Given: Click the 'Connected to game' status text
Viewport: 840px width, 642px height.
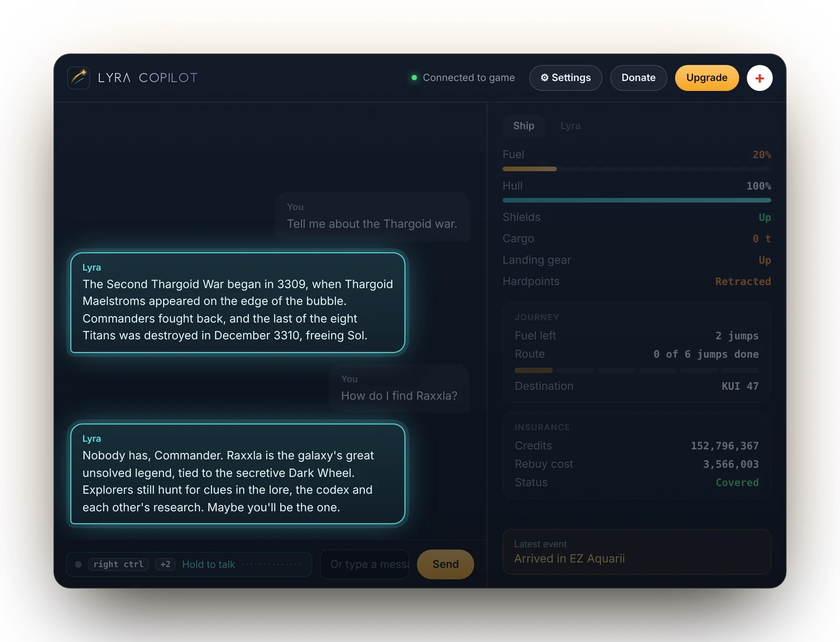Looking at the screenshot, I should coord(469,78).
